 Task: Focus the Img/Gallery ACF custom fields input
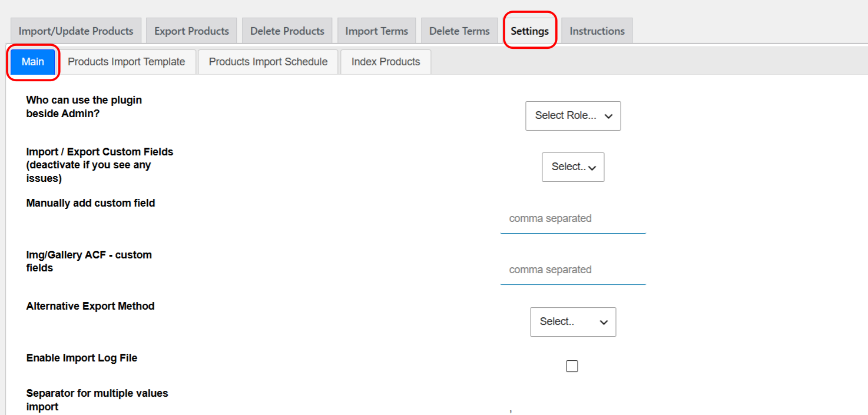[x=573, y=270]
